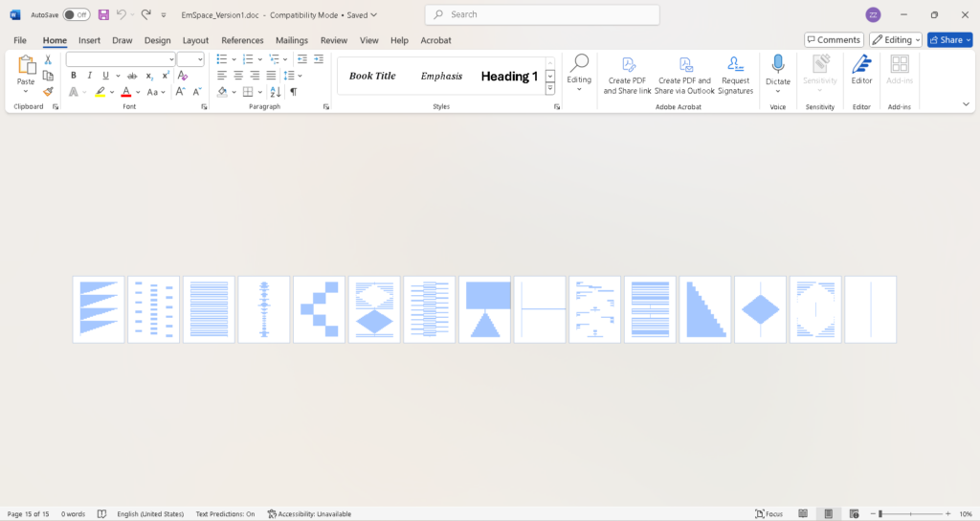980x521 pixels.
Task: Click Create PDF and Share via Outlook
Action: tap(684, 75)
